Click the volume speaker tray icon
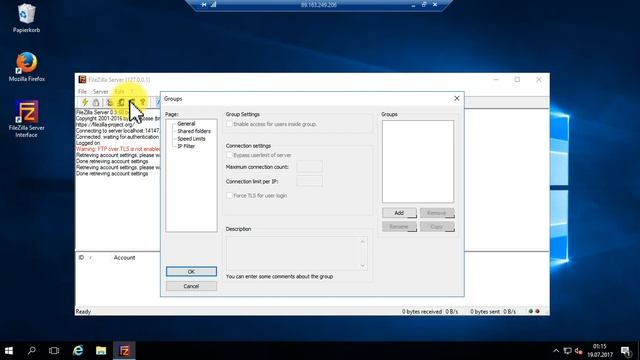Viewport: 640px width, 360px height. click(x=578, y=351)
